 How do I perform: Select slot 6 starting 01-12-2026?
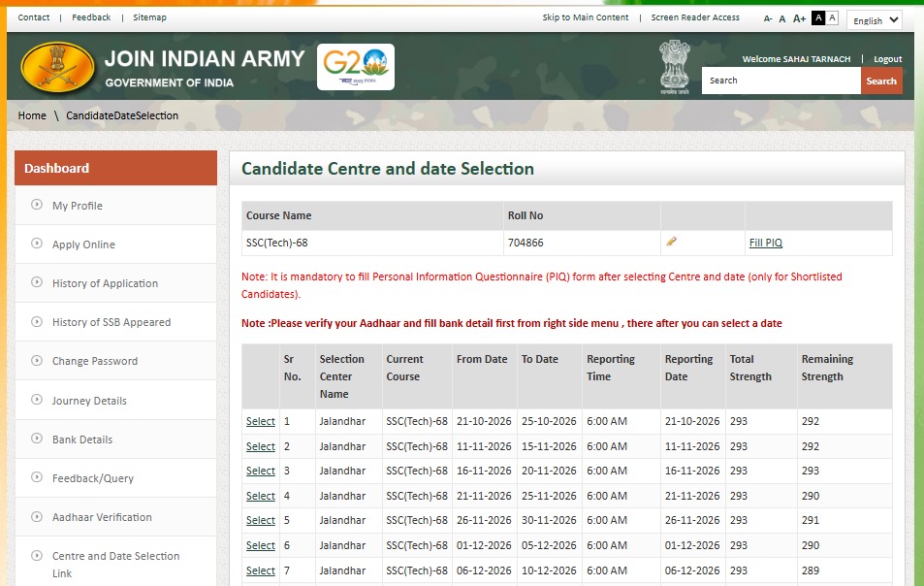point(261,546)
